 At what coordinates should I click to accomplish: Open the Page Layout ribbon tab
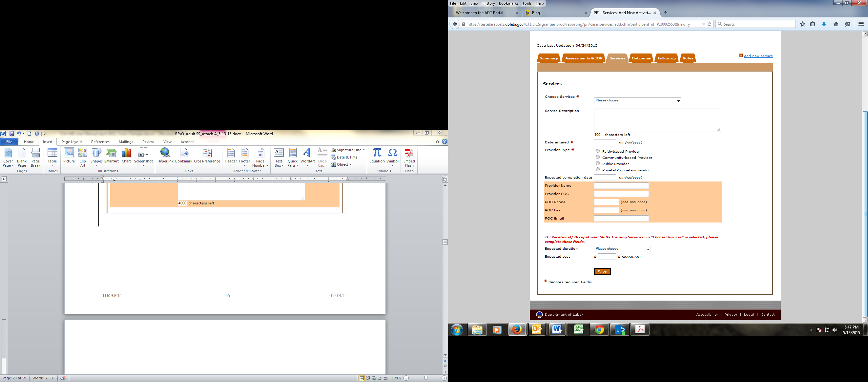point(72,142)
